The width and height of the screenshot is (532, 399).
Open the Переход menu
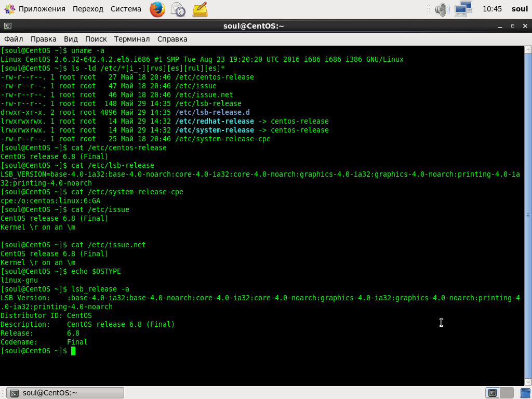pos(88,9)
